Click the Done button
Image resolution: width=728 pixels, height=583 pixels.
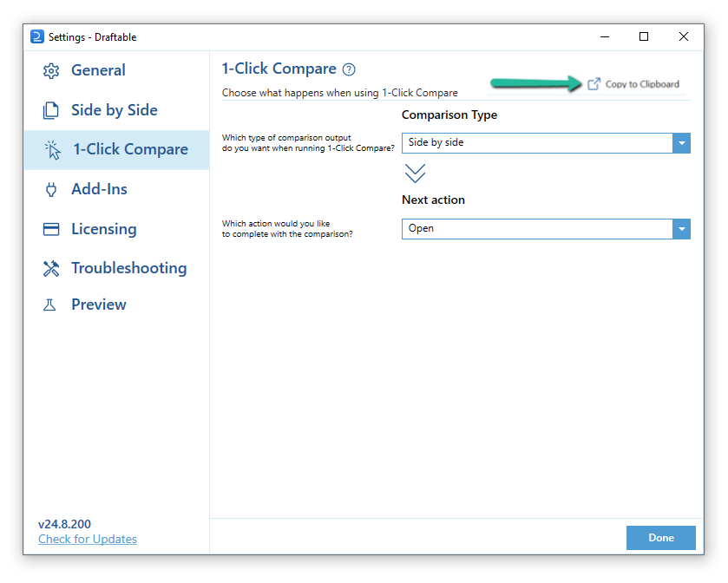pyautogui.click(x=660, y=538)
